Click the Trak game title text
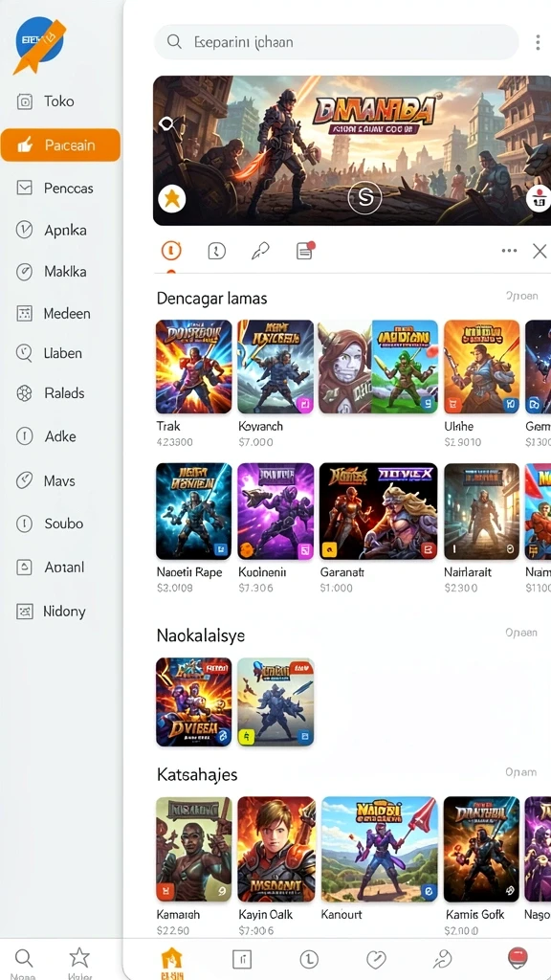The image size is (551, 980). [168, 426]
